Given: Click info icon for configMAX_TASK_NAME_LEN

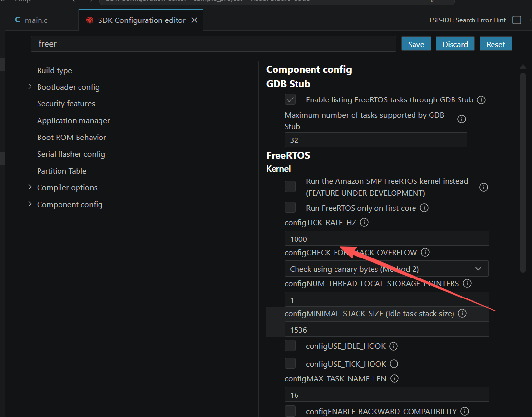Looking at the screenshot, I should tap(394, 378).
